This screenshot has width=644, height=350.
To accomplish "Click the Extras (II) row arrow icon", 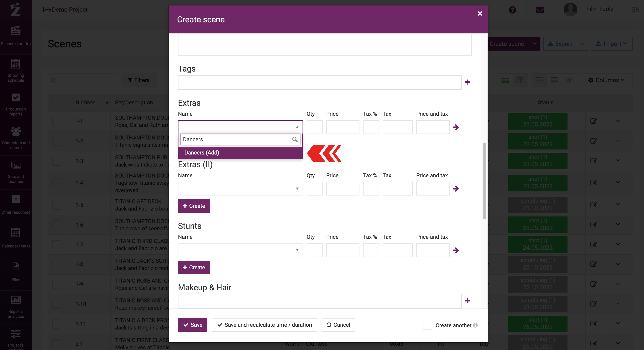I will click(456, 189).
